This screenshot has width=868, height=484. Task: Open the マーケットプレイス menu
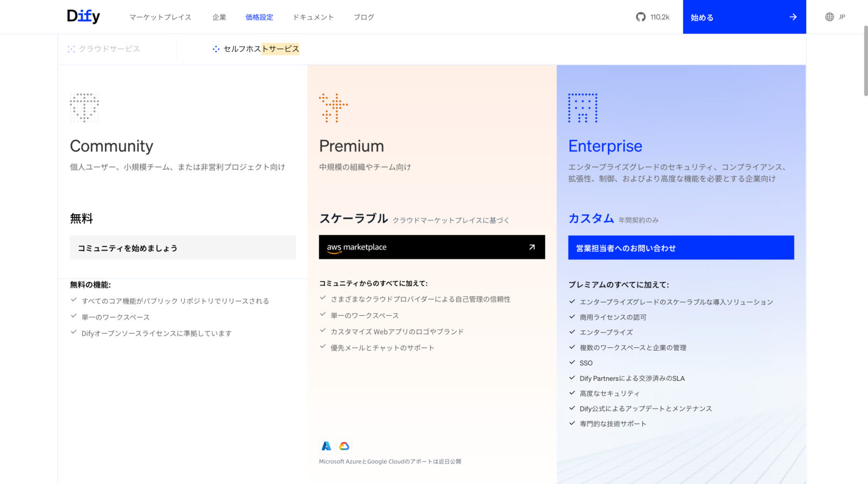pos(160,17)
